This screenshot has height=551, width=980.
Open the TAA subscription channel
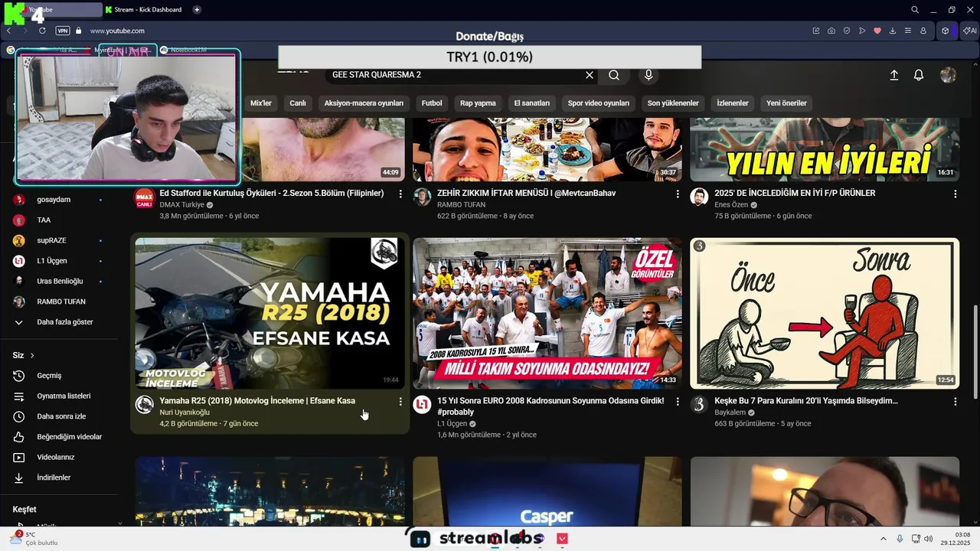click(44, 220)
